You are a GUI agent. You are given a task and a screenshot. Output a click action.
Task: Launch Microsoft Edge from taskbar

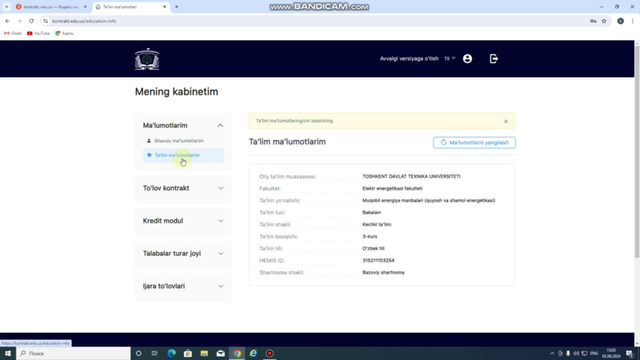tap(171, 353)
